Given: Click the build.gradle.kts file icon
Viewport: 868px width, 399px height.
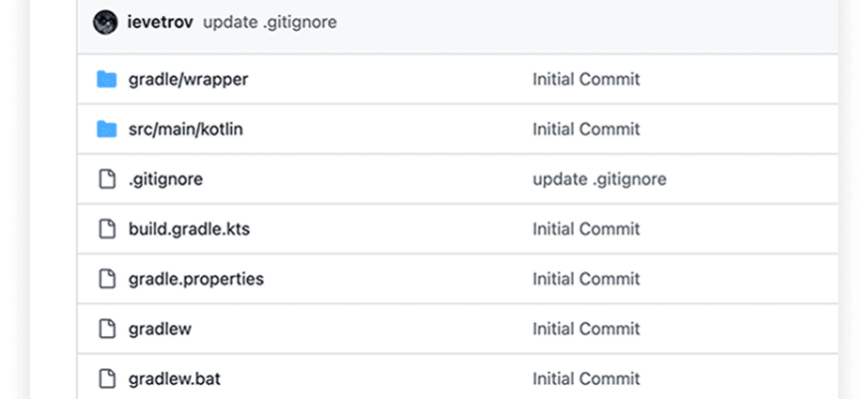Looking at the screenshot, I should pos(107,229).
